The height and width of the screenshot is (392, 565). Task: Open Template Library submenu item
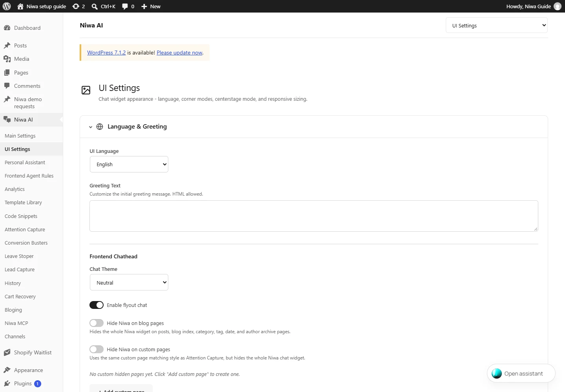[x=23, y=202]
